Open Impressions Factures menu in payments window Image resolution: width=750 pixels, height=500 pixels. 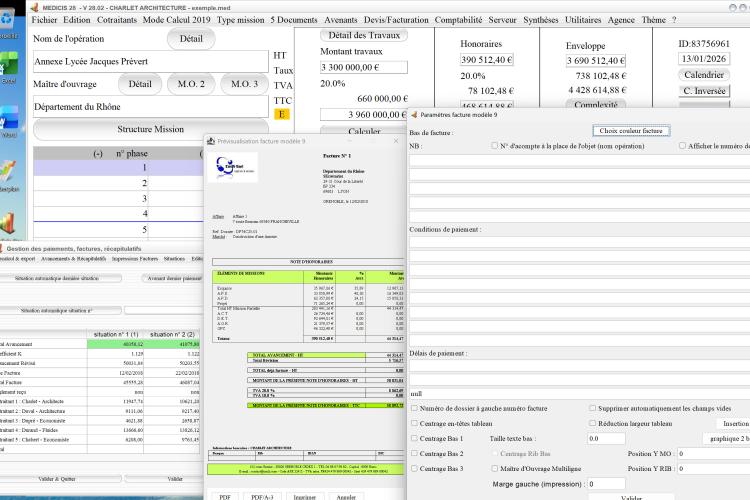pyautogui.click(x=135, y=258)
